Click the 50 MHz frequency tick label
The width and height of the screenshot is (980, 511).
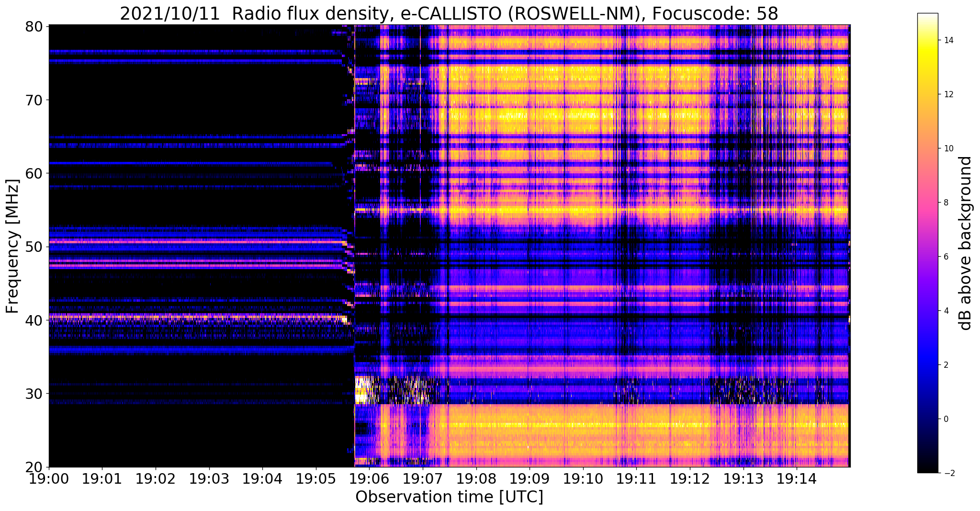pyautogui.click(x=34, y=247)
